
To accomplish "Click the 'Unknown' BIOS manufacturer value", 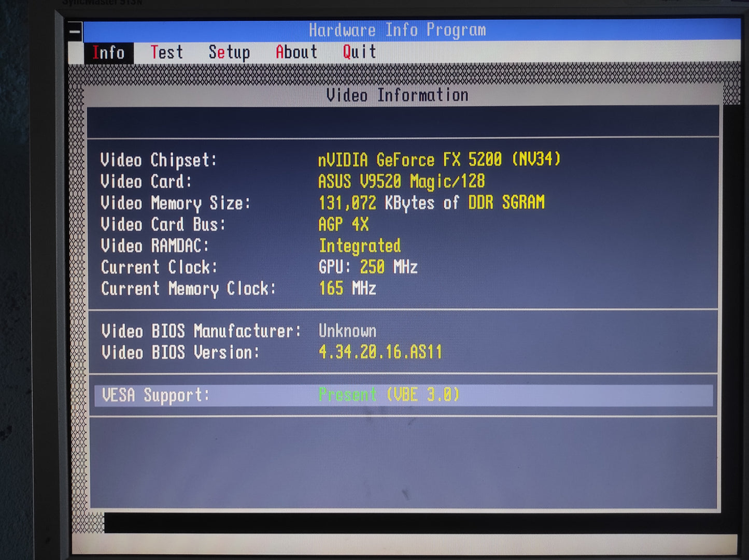I will tap(347, 331).
